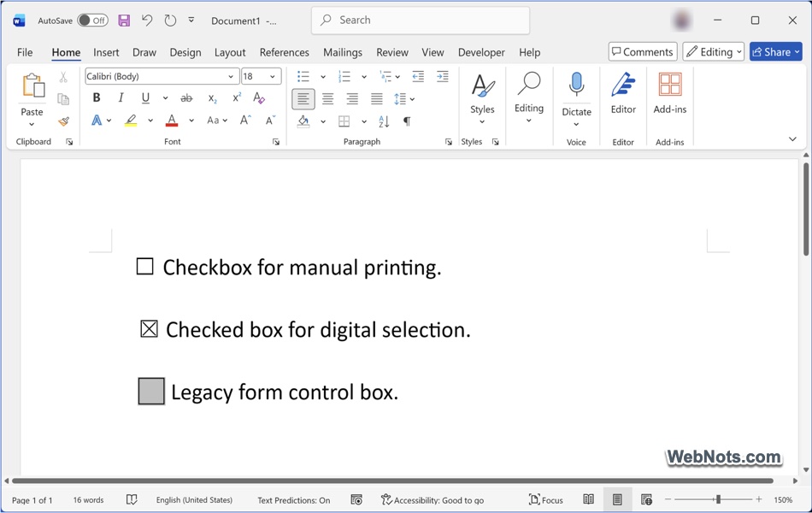Align text right

352,99
